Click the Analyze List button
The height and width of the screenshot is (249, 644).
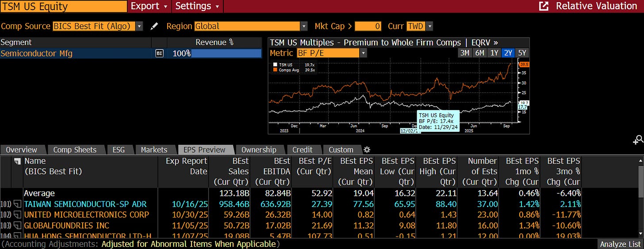point(620,244)
